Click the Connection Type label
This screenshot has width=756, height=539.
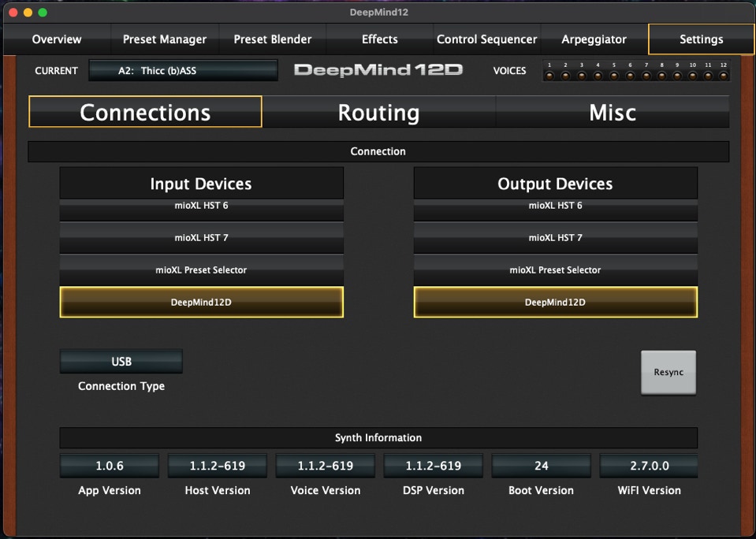(121, 386)
